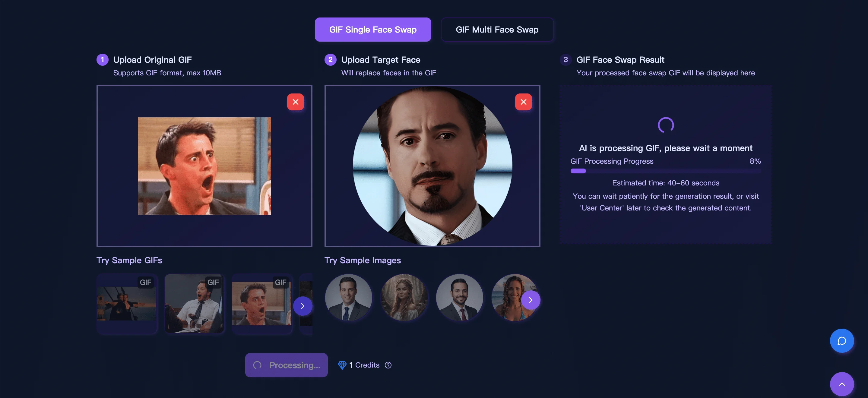Image resolution: width=868 pixels, height=398 pixels.
Task: Select bearded man sample image
Action: click(460, 298)
